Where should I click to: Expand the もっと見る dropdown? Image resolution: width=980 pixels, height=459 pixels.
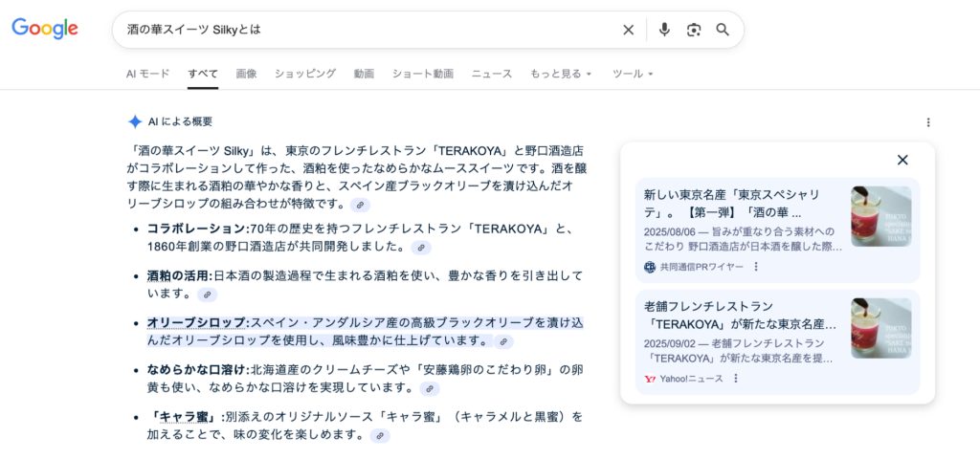[561, 74]
